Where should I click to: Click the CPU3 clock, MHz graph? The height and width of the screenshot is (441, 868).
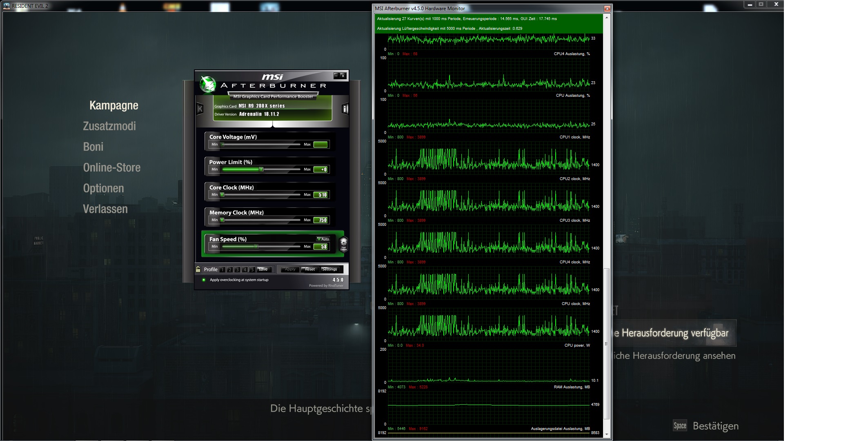pyautogui.click(x=488, y=241)
